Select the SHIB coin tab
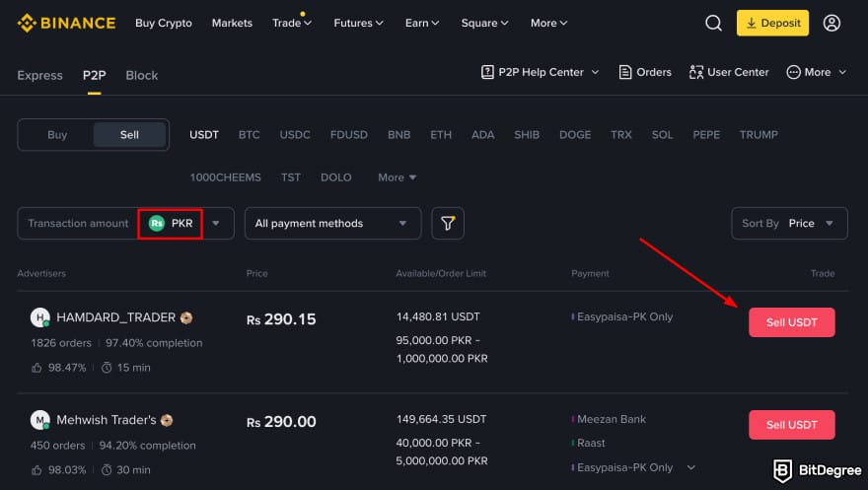The height and width of the screenshot is (490, 868). pyautogui.click(x=527, y=135)
